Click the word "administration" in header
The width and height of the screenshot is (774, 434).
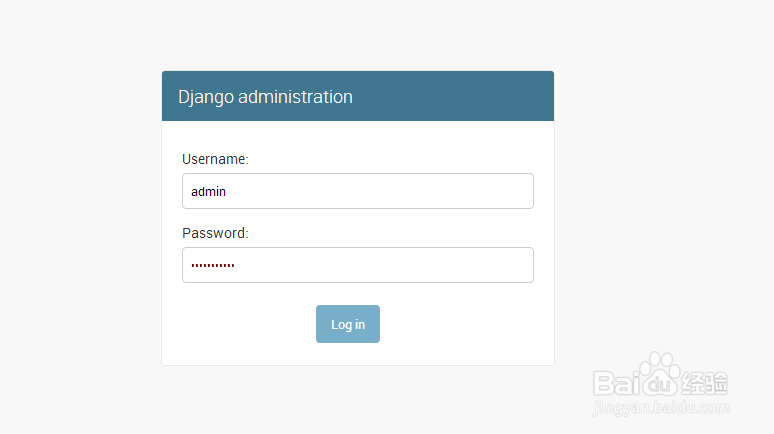[295, 97]
